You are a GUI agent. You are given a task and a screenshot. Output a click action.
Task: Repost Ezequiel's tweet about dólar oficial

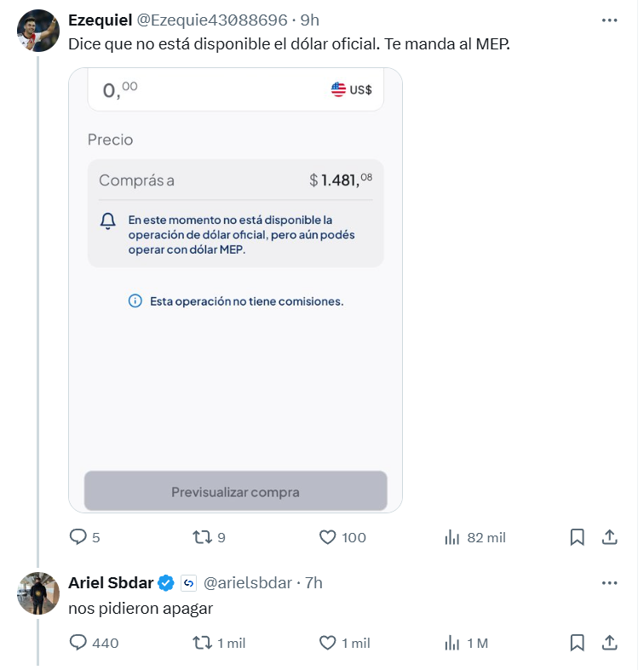(x=202, y=537)
